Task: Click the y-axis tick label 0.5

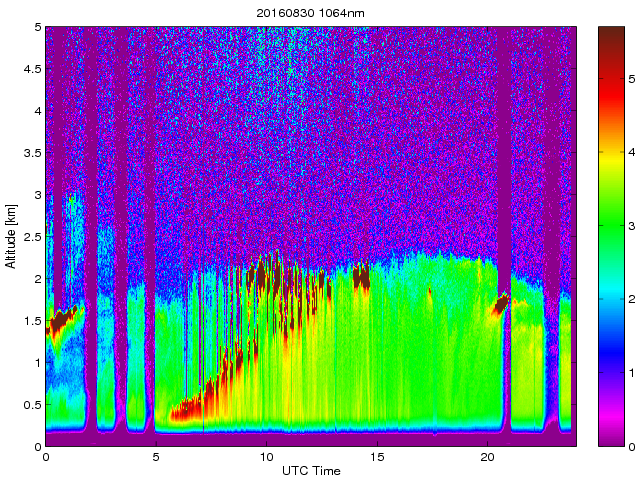Action: [32, 404]
